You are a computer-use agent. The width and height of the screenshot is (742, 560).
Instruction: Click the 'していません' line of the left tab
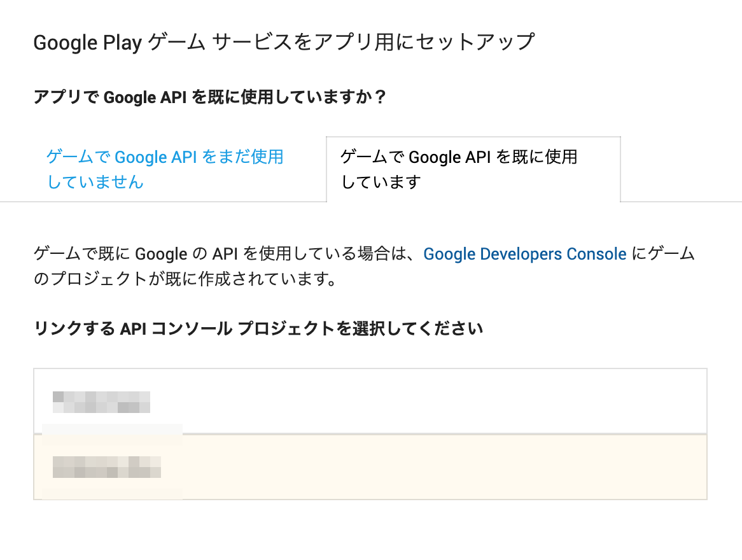[x=95, y=183]
